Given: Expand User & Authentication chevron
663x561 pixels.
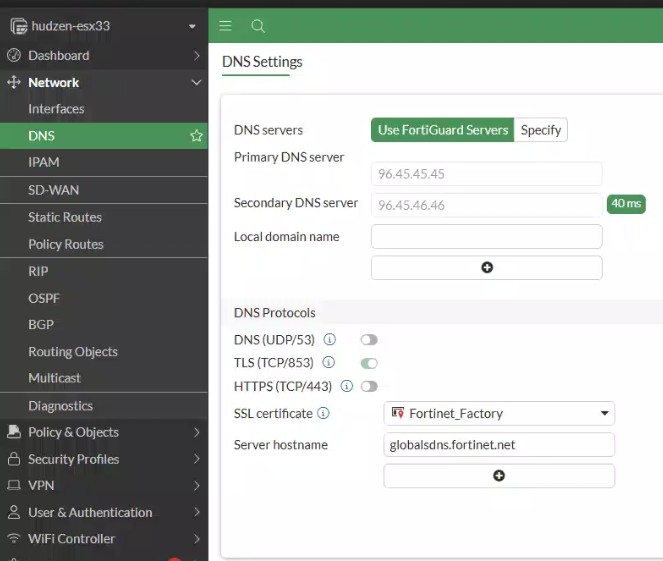Looking at the screenshot, I should point(197,512).
